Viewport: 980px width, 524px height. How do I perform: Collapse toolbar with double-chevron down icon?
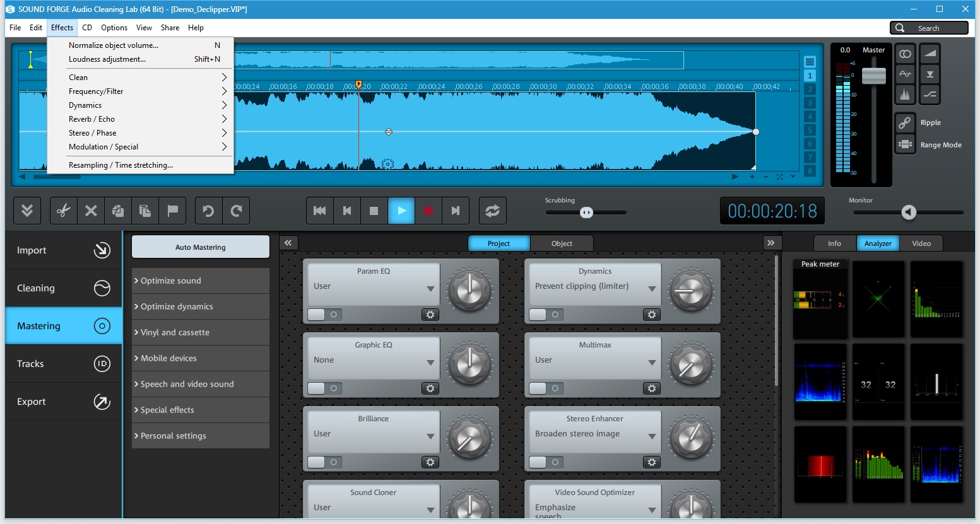click(27, 211)
